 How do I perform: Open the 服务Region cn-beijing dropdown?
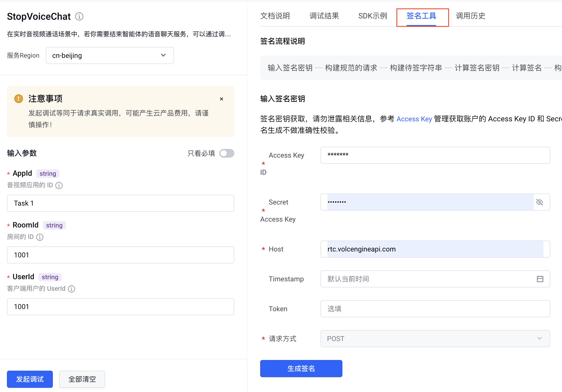pos(110,55)
